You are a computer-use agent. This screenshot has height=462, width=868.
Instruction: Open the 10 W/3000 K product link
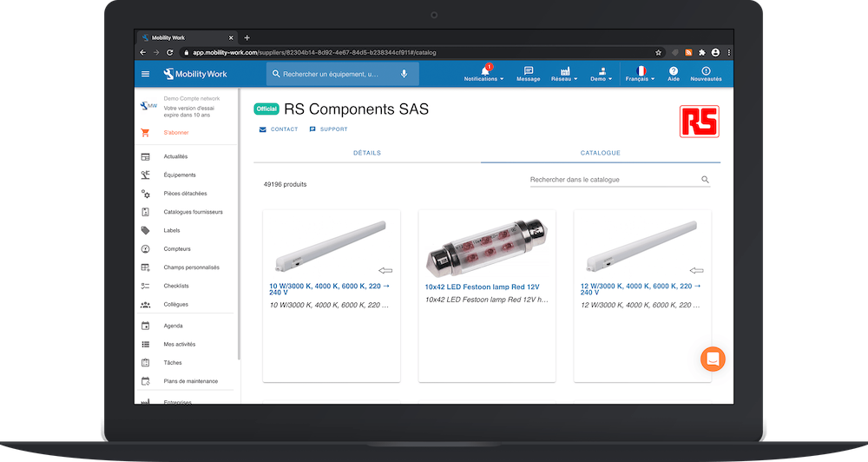329,289
